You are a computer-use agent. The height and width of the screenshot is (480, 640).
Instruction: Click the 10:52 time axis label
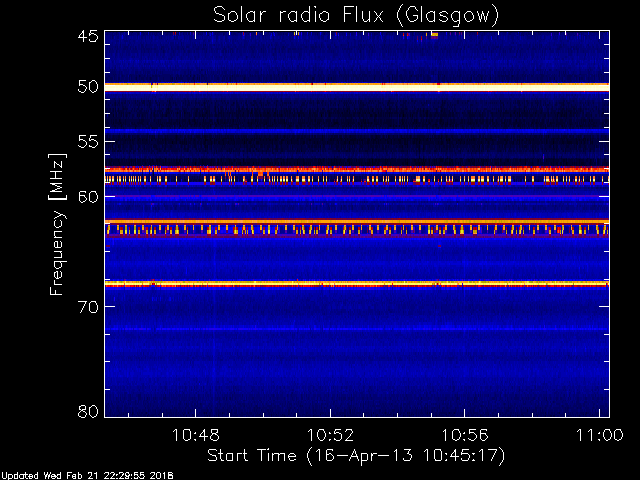(x=330, y=435)
